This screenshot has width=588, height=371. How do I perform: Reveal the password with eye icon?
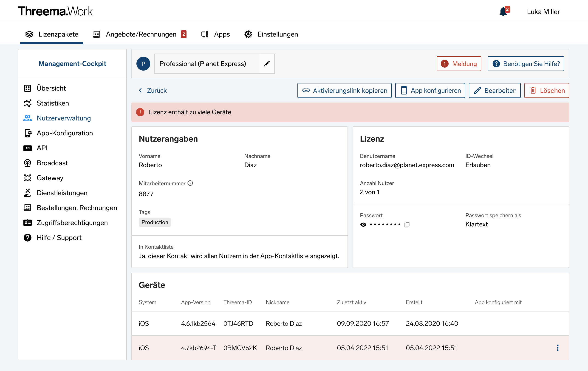click(x=363, y=225)
